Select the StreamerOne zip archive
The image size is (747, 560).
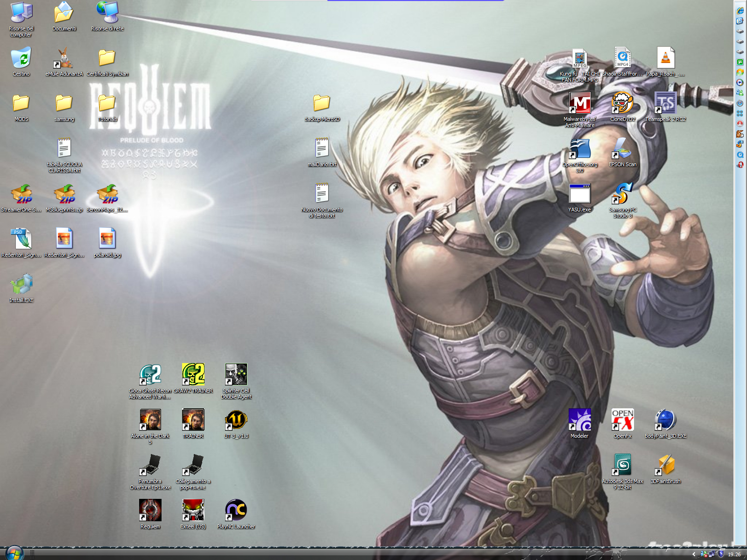[x=21, y=198]
